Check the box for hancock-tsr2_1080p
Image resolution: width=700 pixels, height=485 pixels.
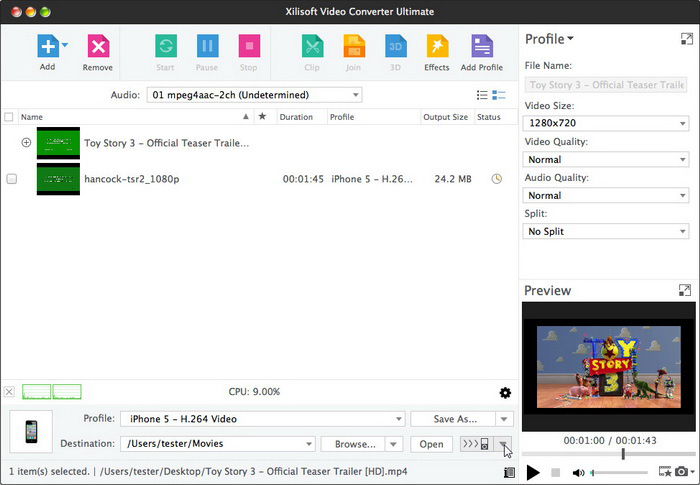(x=11, y=179)
